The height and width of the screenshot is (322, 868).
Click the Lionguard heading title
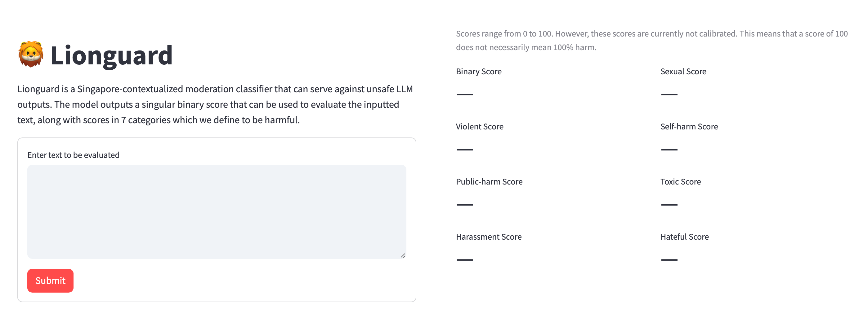(111, 55)
